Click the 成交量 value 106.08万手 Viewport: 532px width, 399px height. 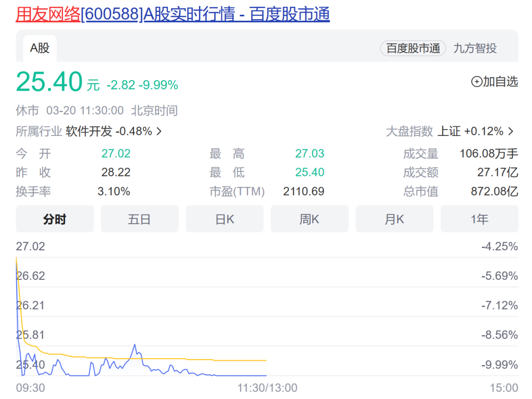coord(489,153)
